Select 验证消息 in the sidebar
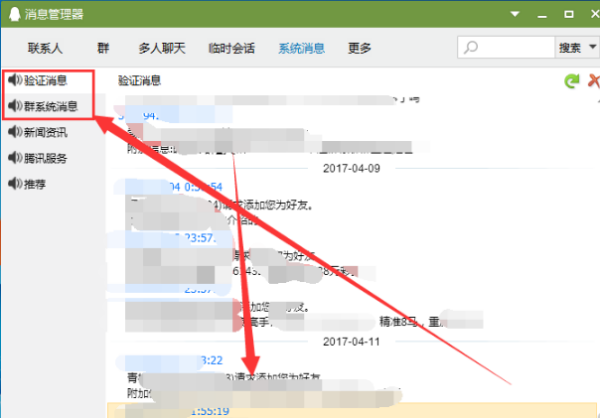This screenshot has height=418, width=600. click(46, 80)
